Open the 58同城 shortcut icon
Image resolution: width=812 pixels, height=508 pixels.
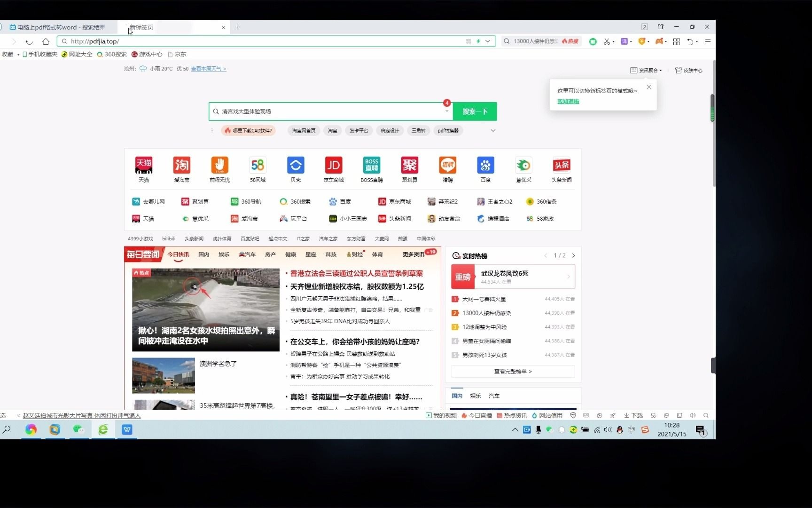258,166
